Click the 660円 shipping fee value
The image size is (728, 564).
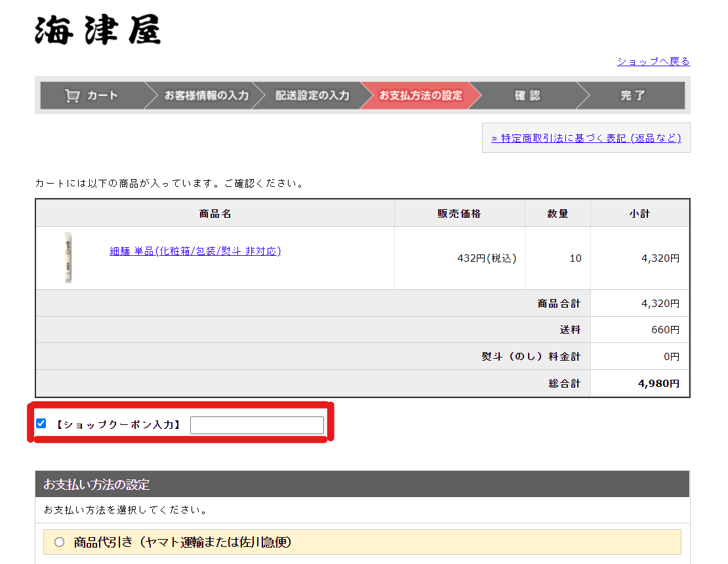[665, 330]
